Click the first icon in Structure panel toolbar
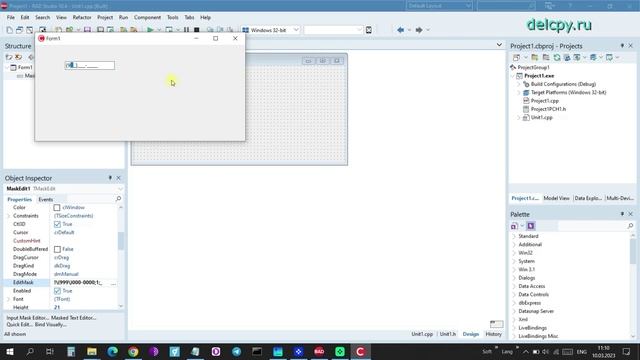The image size is (640, 360). coord(9,57)
